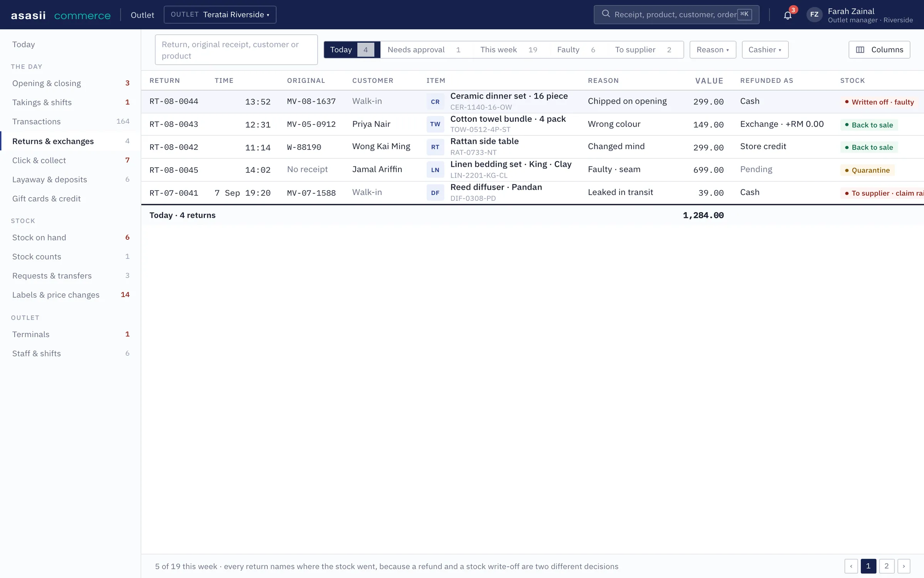Switch to the To supplier filter
The width and height of the screenshot is (924, 578).
(643, 50)
